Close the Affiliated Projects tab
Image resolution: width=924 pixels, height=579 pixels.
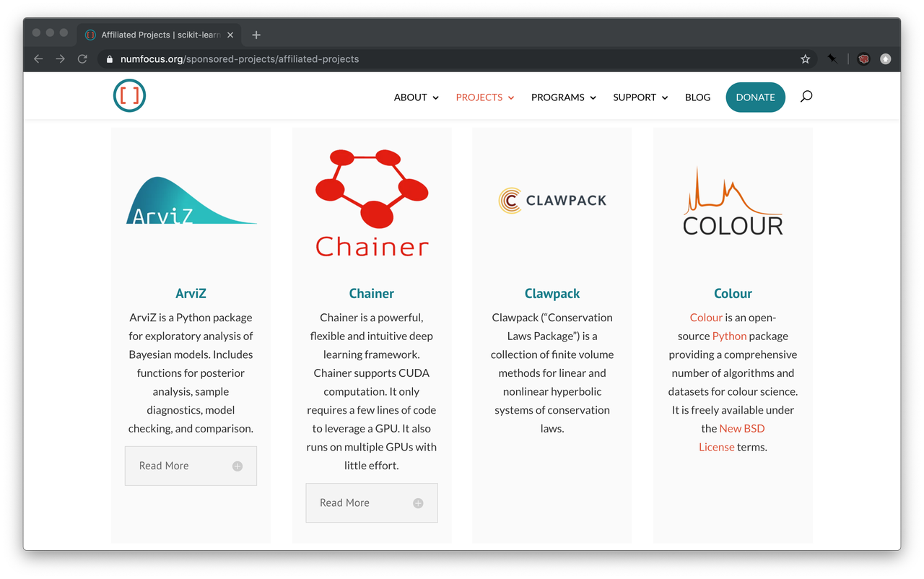point(230,35)
